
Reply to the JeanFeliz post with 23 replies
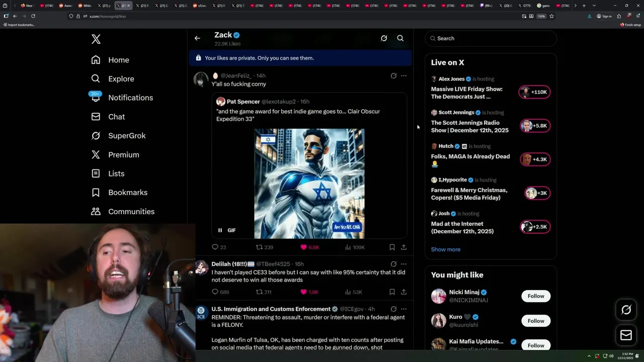pos(219,247)
